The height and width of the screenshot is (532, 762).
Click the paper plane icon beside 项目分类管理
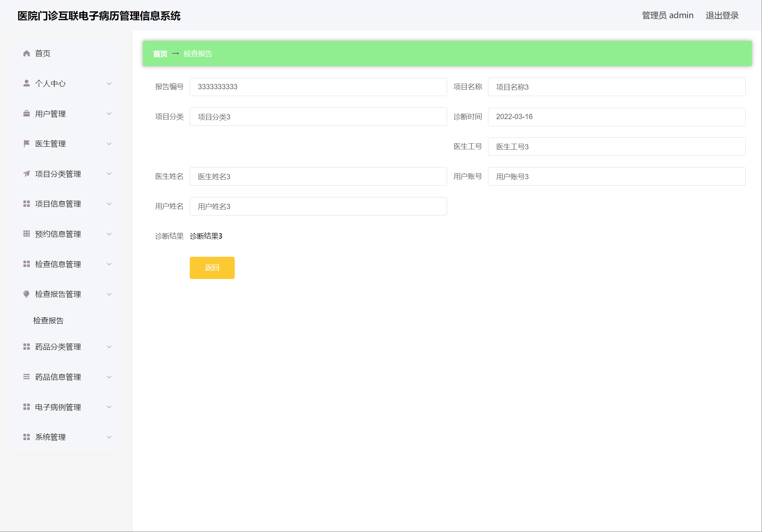tap(26, 174)
